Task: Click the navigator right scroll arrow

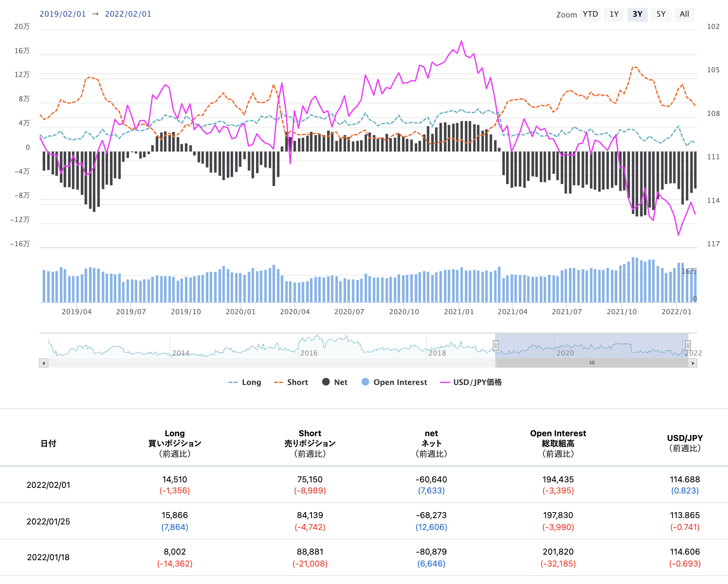Action: pyautogui.click(x=693, y=363)
